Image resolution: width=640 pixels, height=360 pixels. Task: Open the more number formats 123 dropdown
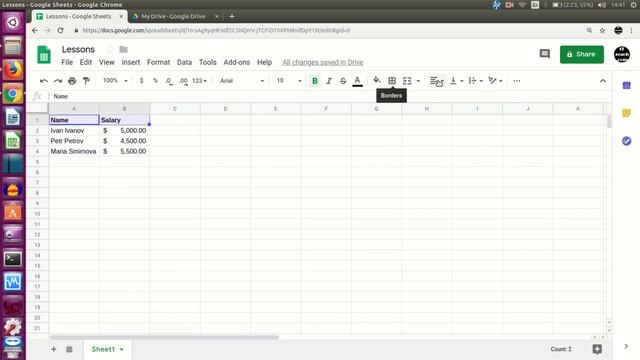[200, 81]
